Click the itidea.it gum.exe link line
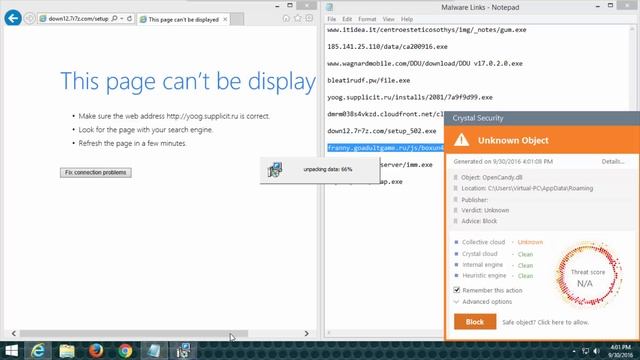Screen dimensions: 640x360 click(x=427, y=30)
